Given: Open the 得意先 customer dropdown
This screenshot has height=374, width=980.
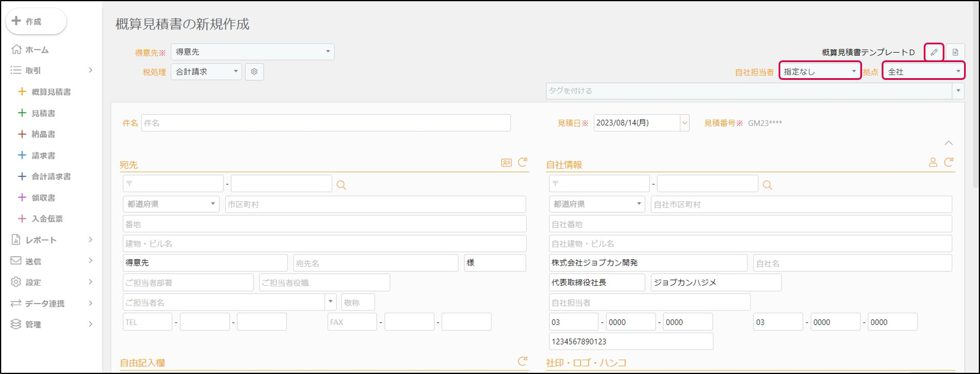Looking at the screenshot, I should click(252, 52).
